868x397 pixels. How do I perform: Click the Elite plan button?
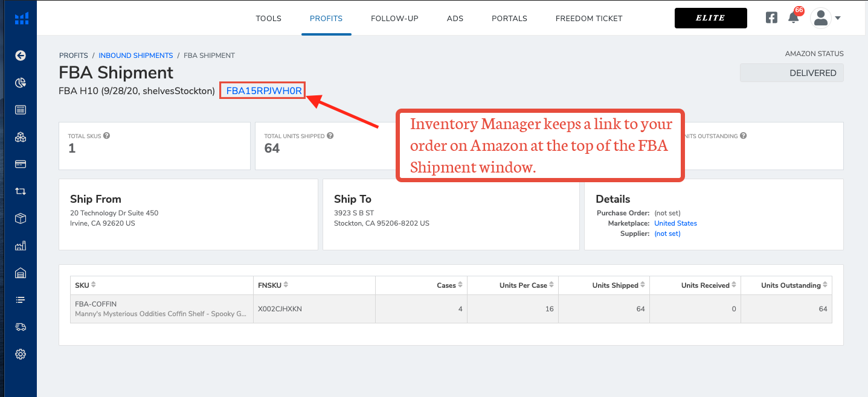pos(710,18)
